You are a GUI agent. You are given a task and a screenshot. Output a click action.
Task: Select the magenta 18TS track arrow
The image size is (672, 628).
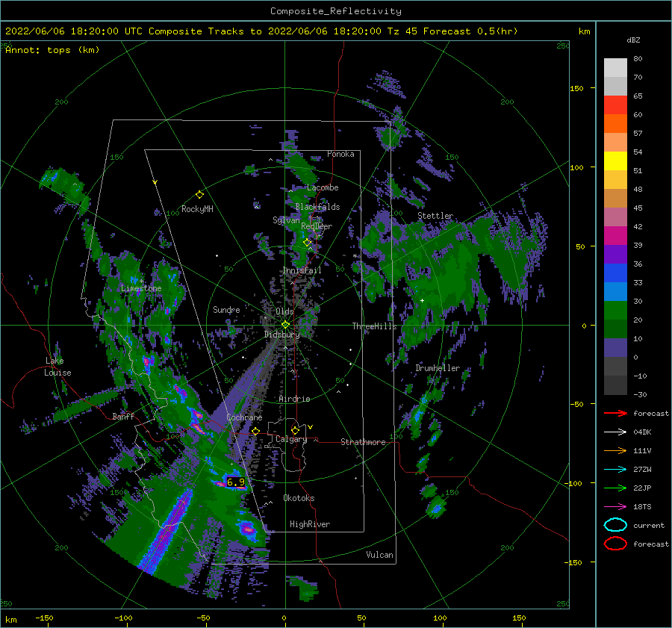click(615, 507)
